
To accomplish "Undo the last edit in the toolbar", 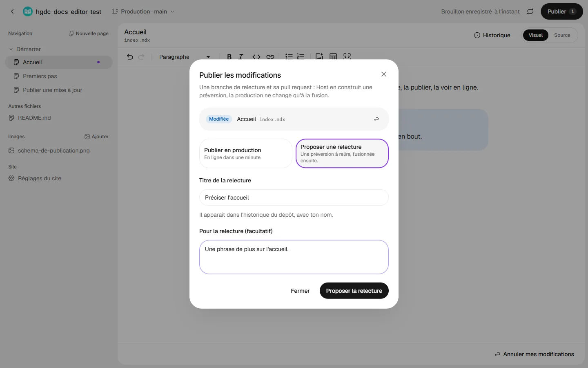I will pos(130,57).
